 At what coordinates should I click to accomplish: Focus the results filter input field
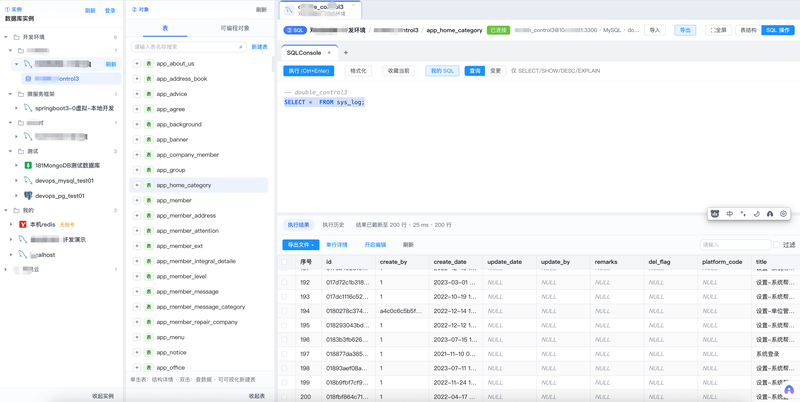tap(735, 245)
